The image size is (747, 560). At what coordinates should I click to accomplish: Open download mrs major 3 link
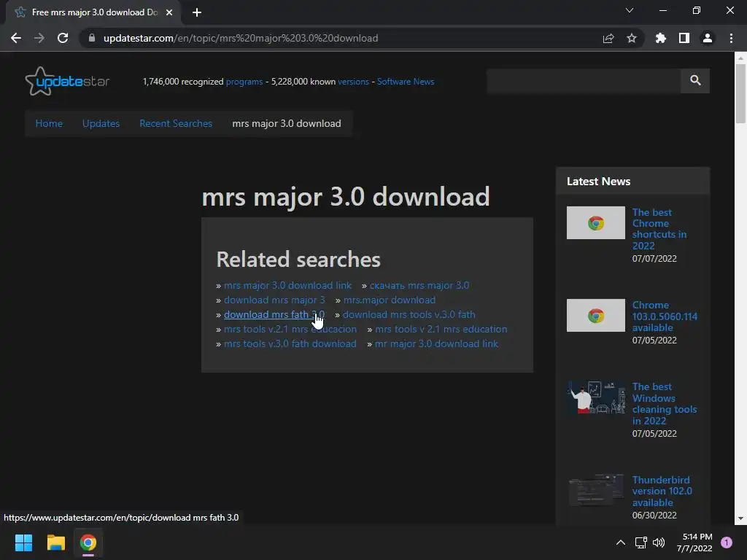[x=274, y=300]
